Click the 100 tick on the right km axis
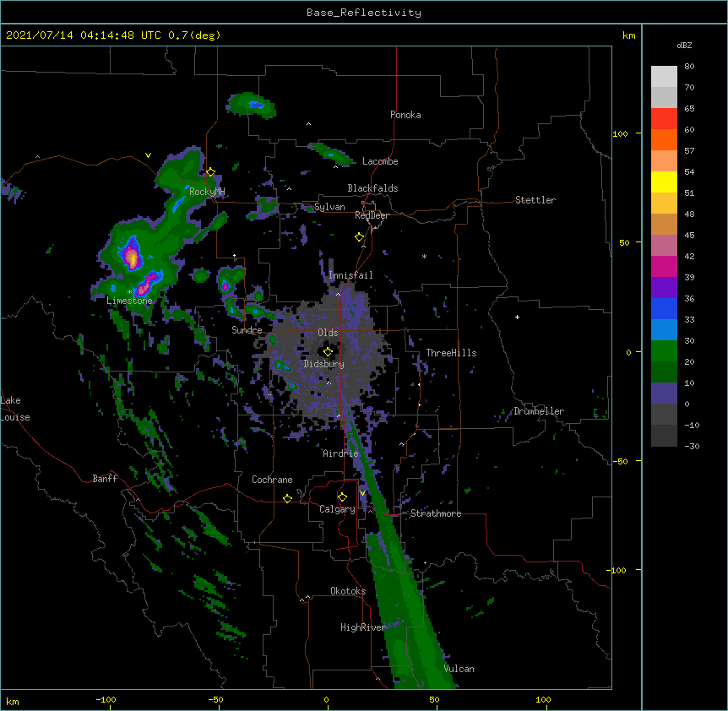Image resolution: width=728 pixels, height=711 pixels. tap(620, 133)
